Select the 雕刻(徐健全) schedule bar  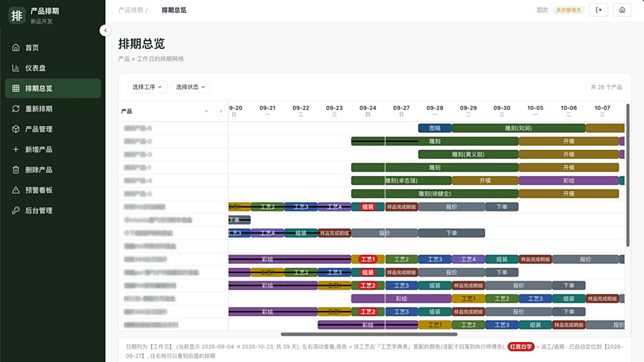tap(435, 194)
